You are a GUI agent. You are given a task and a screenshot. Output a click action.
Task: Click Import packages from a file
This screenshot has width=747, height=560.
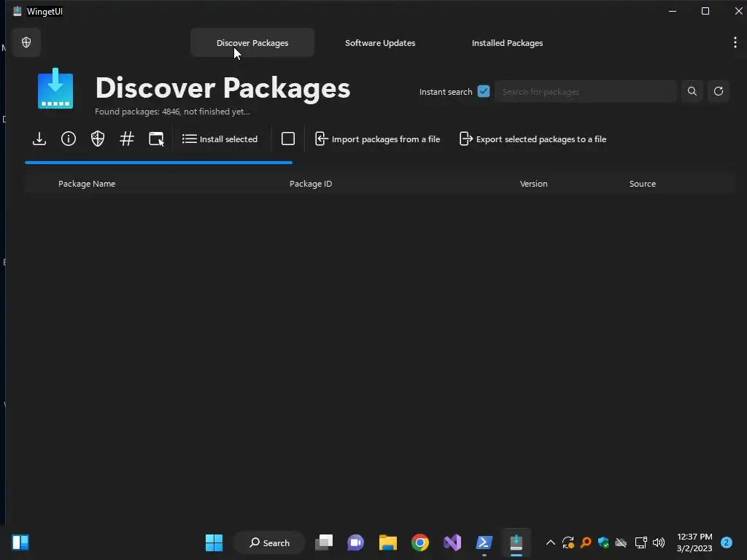(x=377, y=139)
